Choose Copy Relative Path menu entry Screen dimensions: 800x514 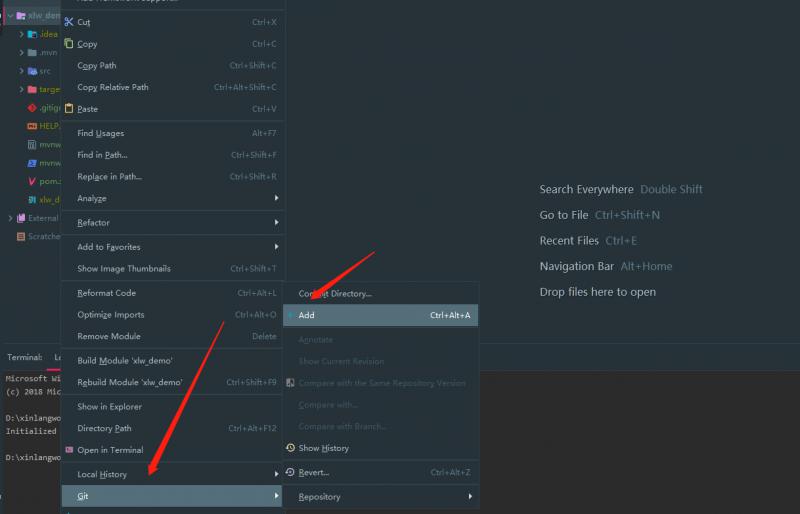171,87
